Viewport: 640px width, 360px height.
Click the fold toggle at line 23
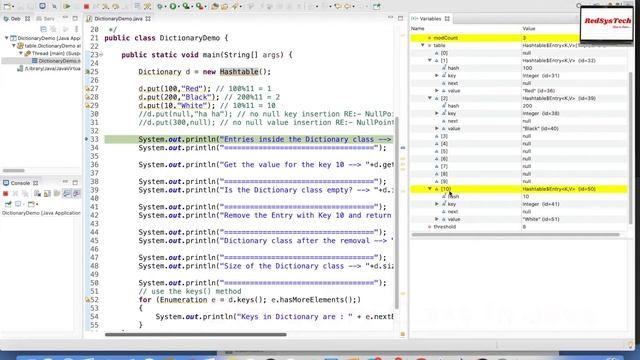(x=101, y=55)
